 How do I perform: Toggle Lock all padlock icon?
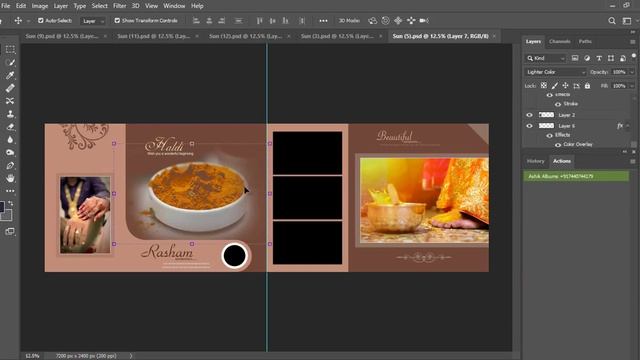(x=587, y=86)
